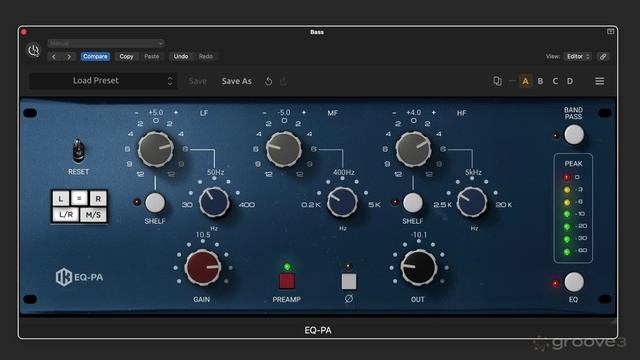Enable the HF SHELF button

413,203
